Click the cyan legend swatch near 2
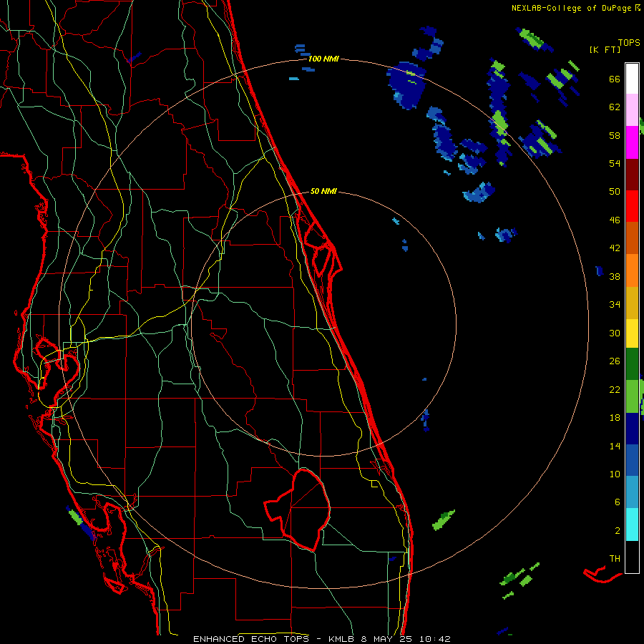This screenshot has width=644, height=644. coord(632,525)
